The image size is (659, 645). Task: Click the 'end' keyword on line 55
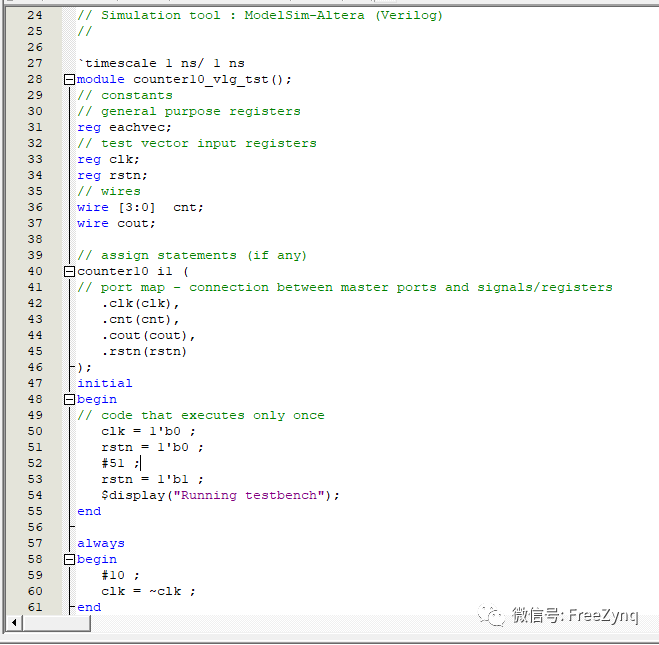pyautogui.click(x=89, y=512)
